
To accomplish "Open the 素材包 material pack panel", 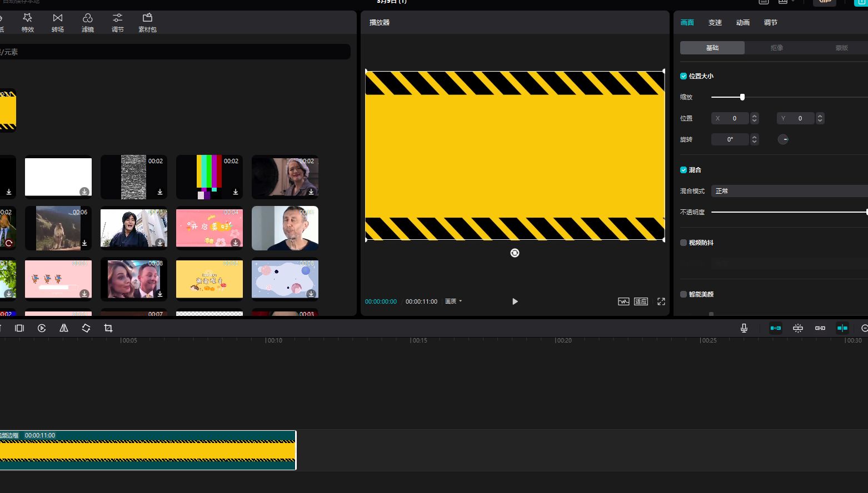I will [147, 23].
